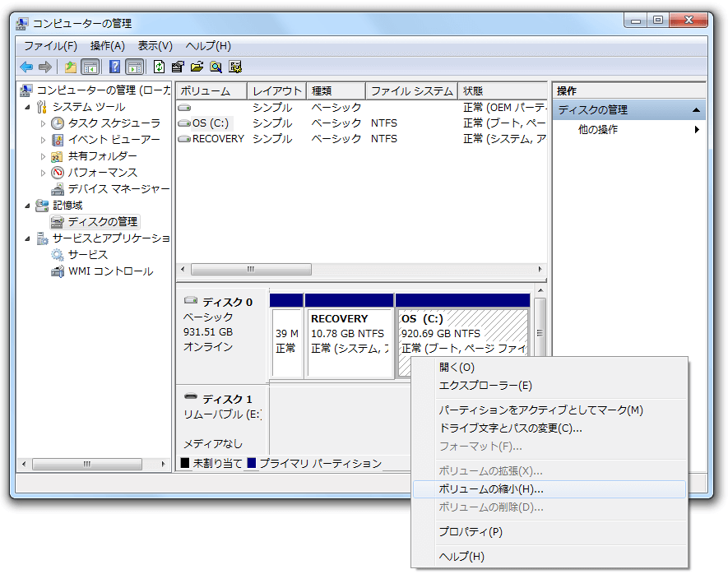Click the Properties toolbar icon

tap(178, 67)
